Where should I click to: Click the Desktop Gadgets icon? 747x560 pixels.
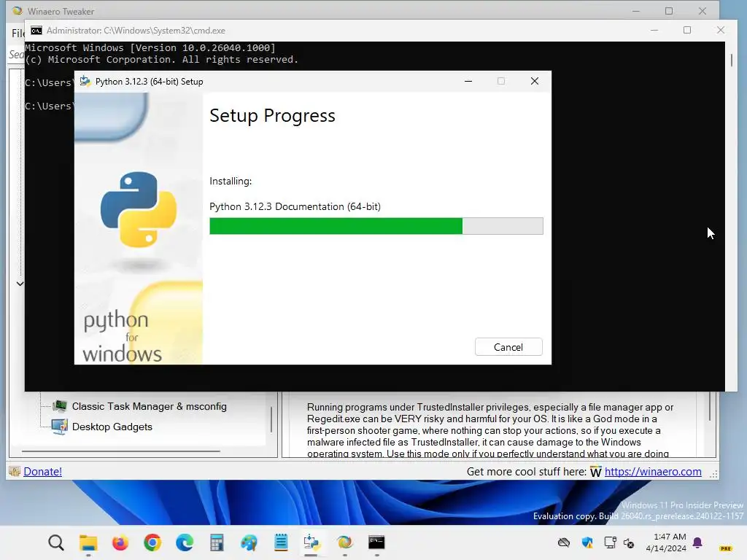[60, 427]
